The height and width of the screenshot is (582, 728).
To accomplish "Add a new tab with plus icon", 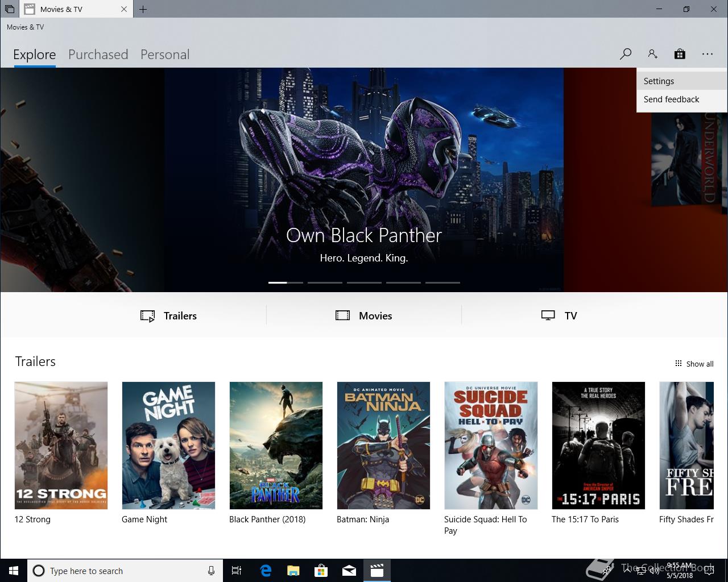I will (x=143, y=9).
